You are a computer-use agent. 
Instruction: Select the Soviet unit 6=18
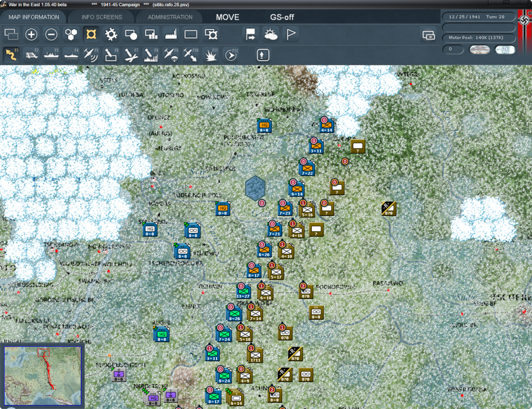[265, 293]
